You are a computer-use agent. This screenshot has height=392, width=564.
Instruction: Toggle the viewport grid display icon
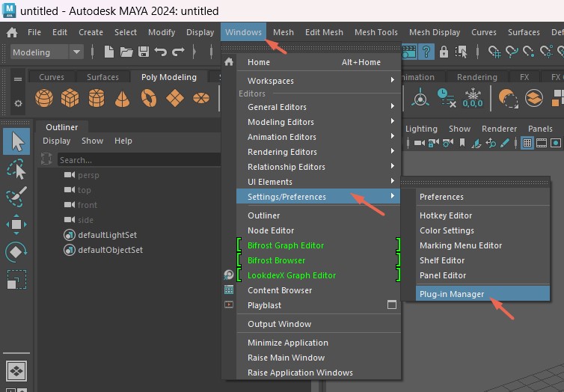tap(527, 143)
